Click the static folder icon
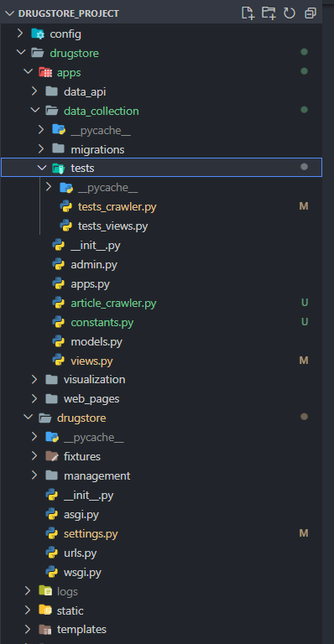 pyautogui.click(x=44, y=610)
